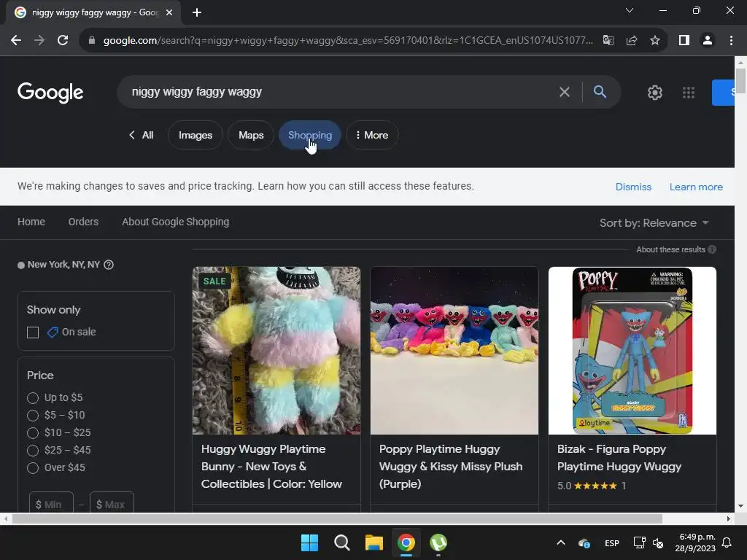This screenshot has height=560, width=747.
Task: Close the Google search tab
Action: (169, 12)
